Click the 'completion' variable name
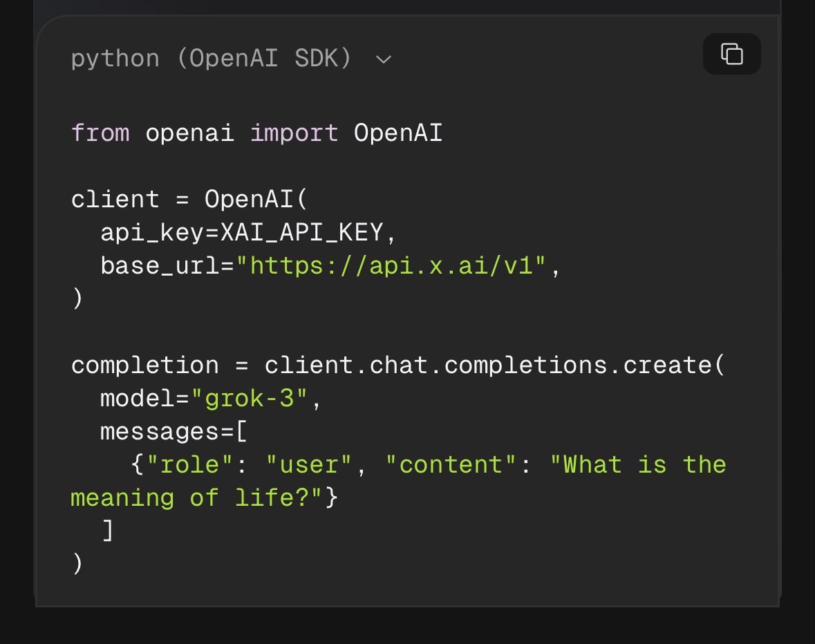Image resolution: width=815 pixels, height=644 pixels. pyautogui.click(x=144, y=365)
